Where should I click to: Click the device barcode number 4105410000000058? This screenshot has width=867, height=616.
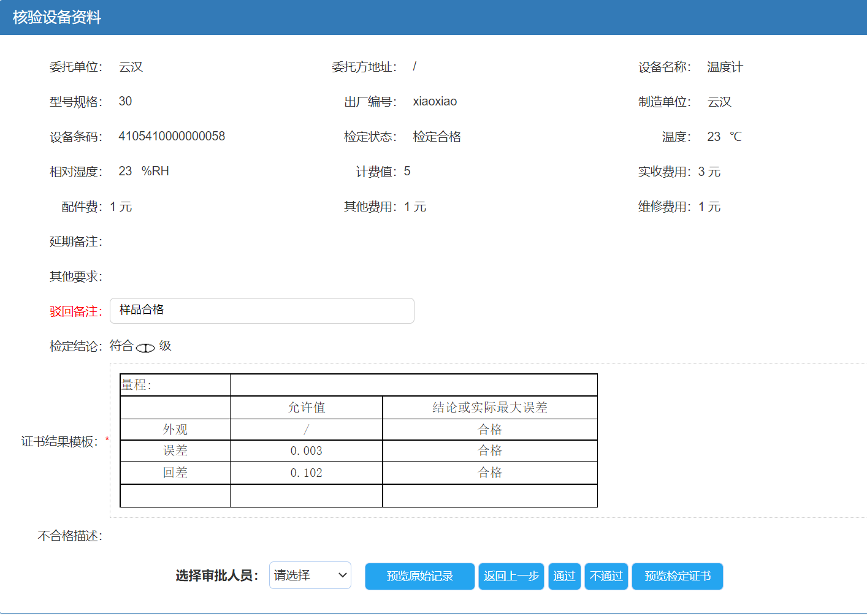coord(172,136)
